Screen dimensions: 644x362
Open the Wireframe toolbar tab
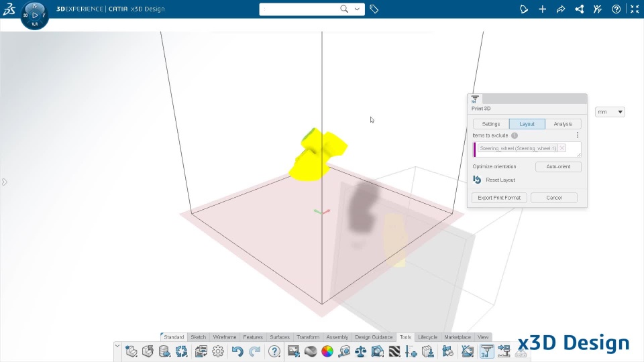[x=225, y=337]
